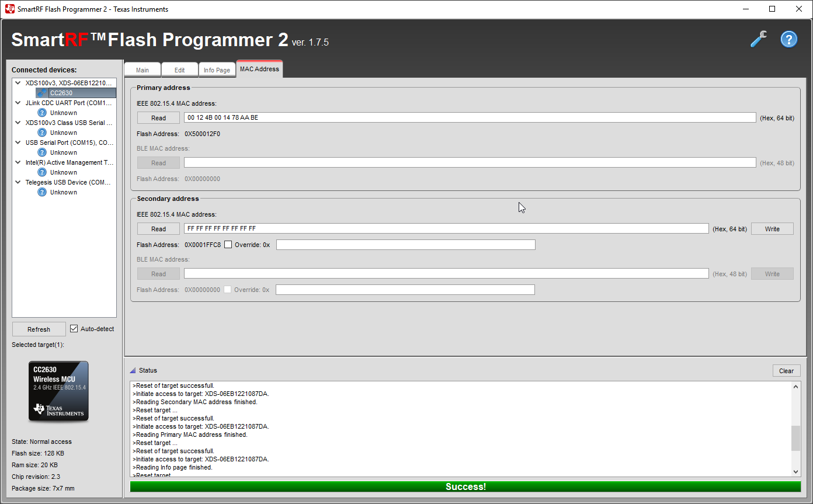This screenshot has height=504, width=813.
Task: Click the 'ver. 1.7.5' version label
Action: point(310,42)
